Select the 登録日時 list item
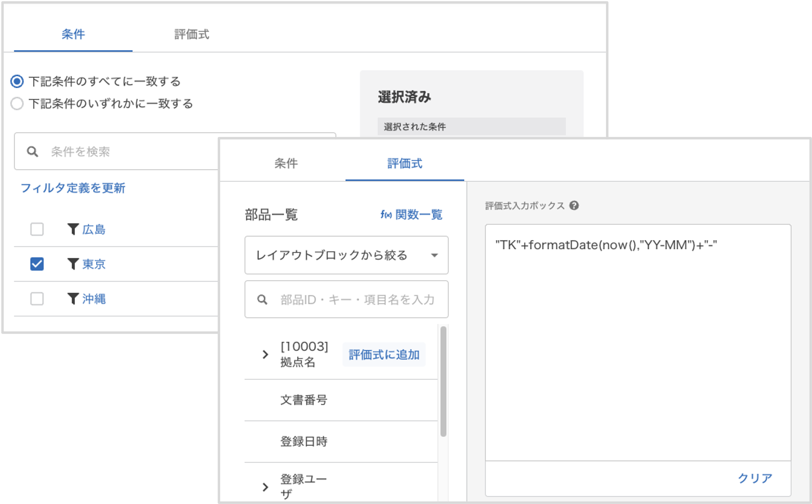The image size is (812, 504). point(341,441)
